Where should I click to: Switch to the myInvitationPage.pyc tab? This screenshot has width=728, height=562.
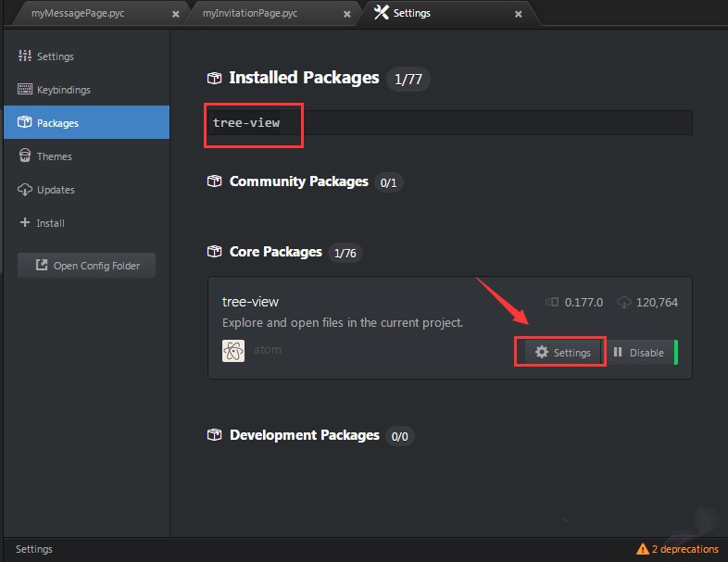(x=265, y=14)
